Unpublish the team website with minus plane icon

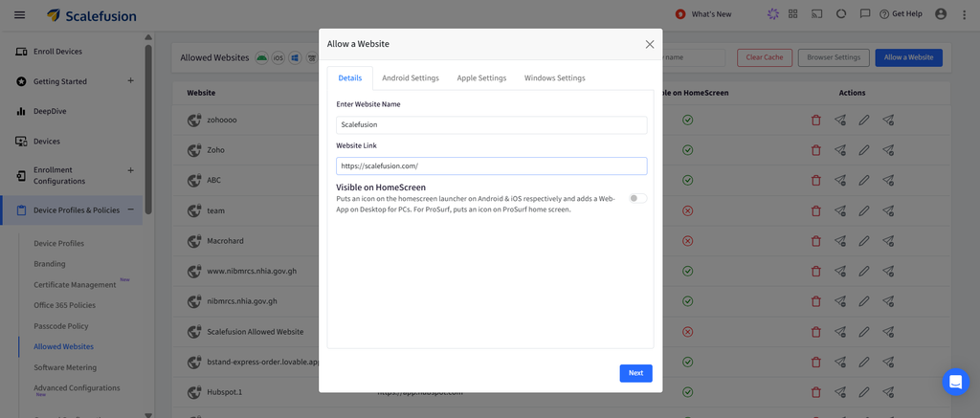coord(840,210)
